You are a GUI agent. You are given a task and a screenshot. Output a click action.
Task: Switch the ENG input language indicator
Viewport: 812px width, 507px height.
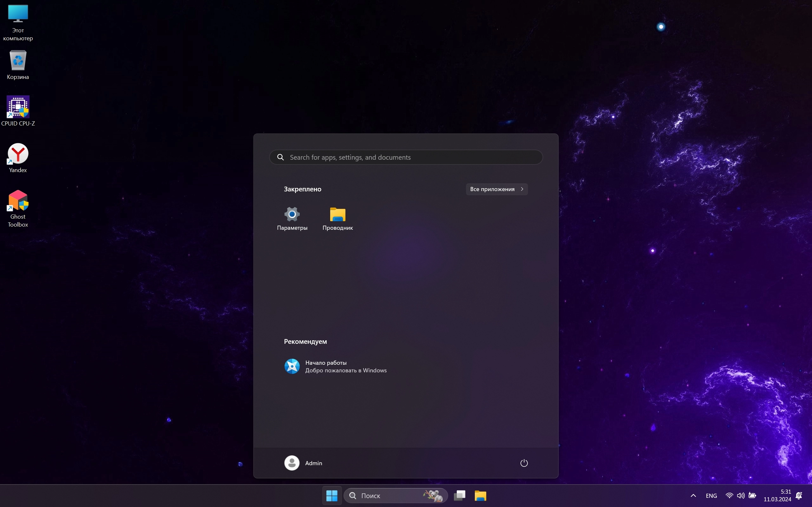click(711, 496)
